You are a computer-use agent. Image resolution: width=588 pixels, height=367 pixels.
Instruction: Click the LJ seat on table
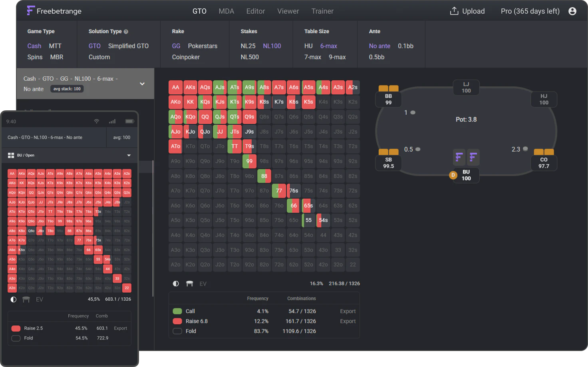(466, 88)
